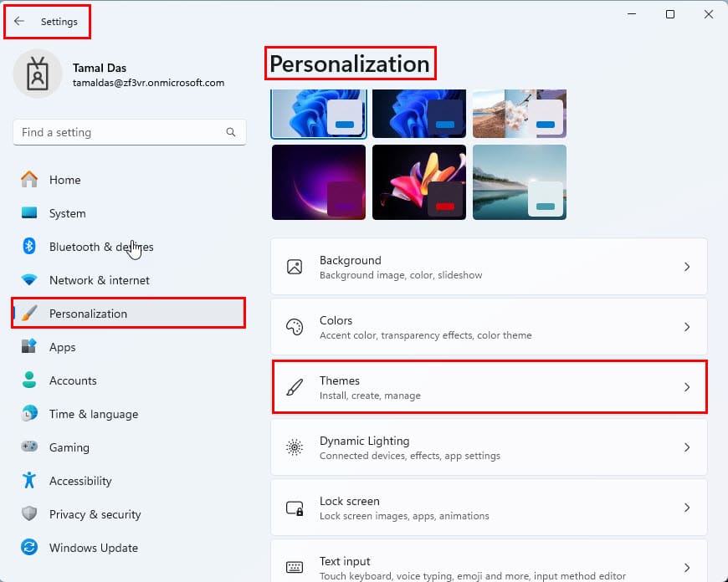Click the Find a setting search box

click(x=130, y=132)
